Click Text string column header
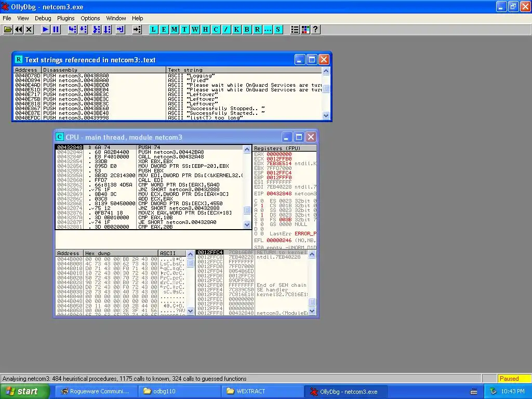This screenshot has width=532, height=399. [244, 70]
